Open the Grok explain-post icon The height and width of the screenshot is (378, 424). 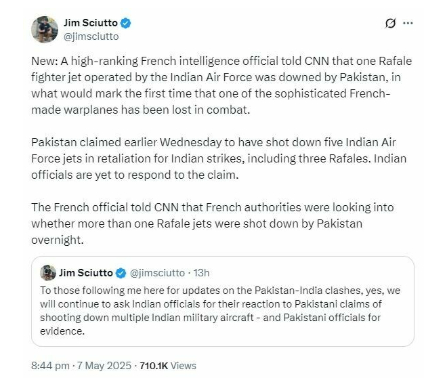click(x=390, y=23)
